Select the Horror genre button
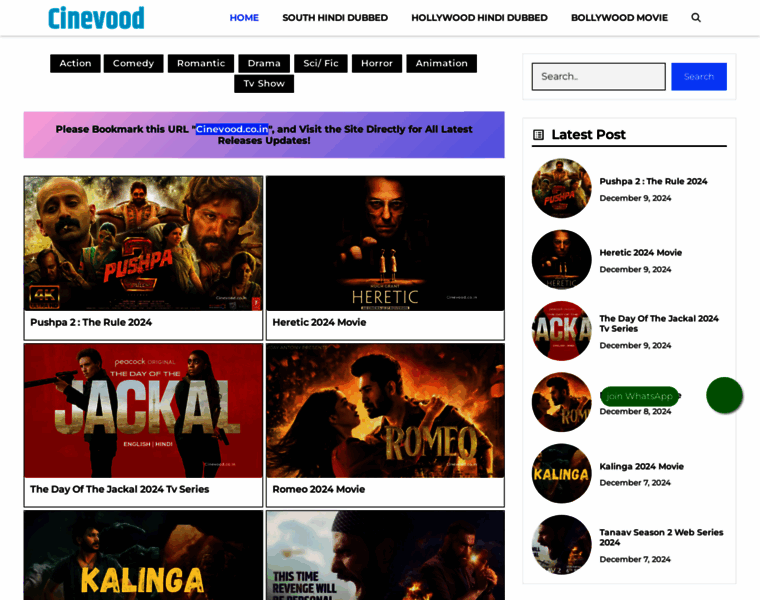 point(377,63)
